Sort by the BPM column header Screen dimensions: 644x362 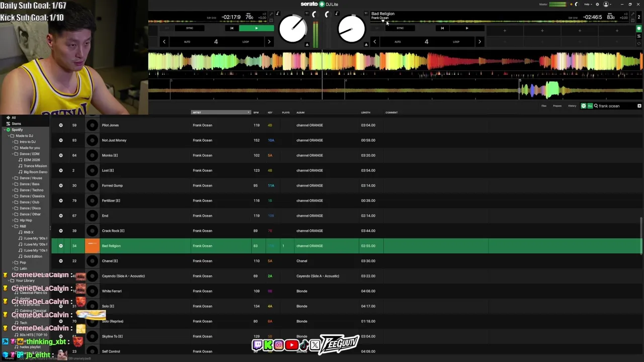pyautogui.click(x=256, y=113)
